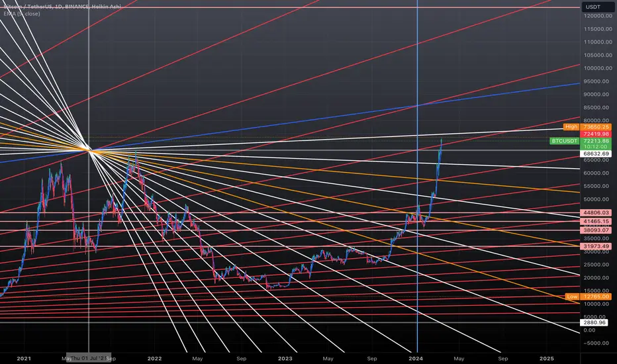The image size is (617, 364).
Task: Click the 85000.00 price scale value
Action: tap(597, 107)
